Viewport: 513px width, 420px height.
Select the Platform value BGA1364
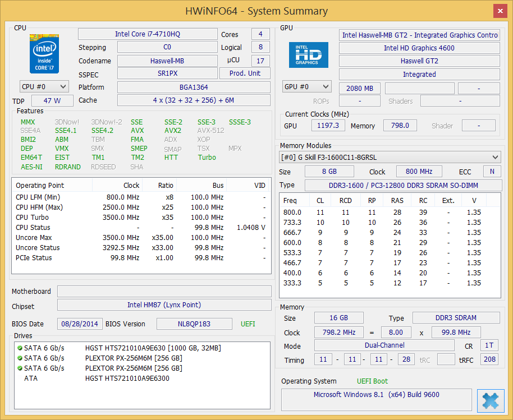tap(194, 87)
